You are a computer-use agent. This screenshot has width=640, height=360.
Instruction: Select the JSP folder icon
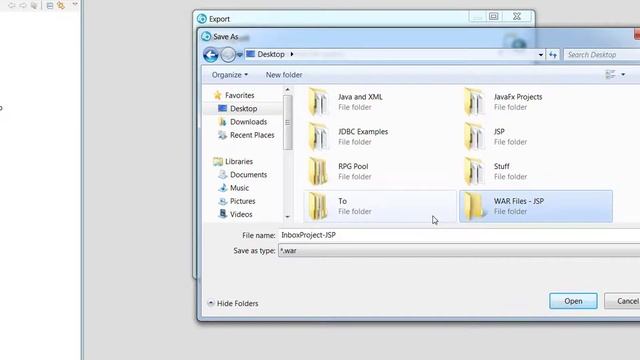coord(474,137)
